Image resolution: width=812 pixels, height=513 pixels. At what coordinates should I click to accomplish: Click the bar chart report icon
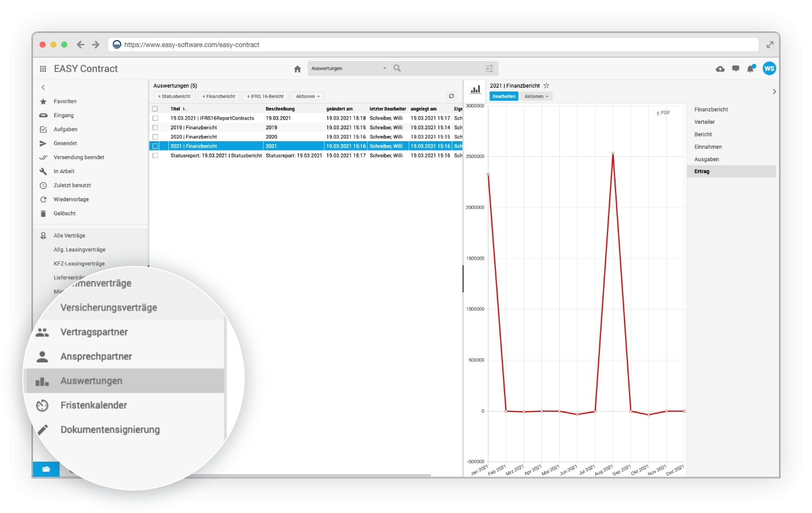(476, 89)
